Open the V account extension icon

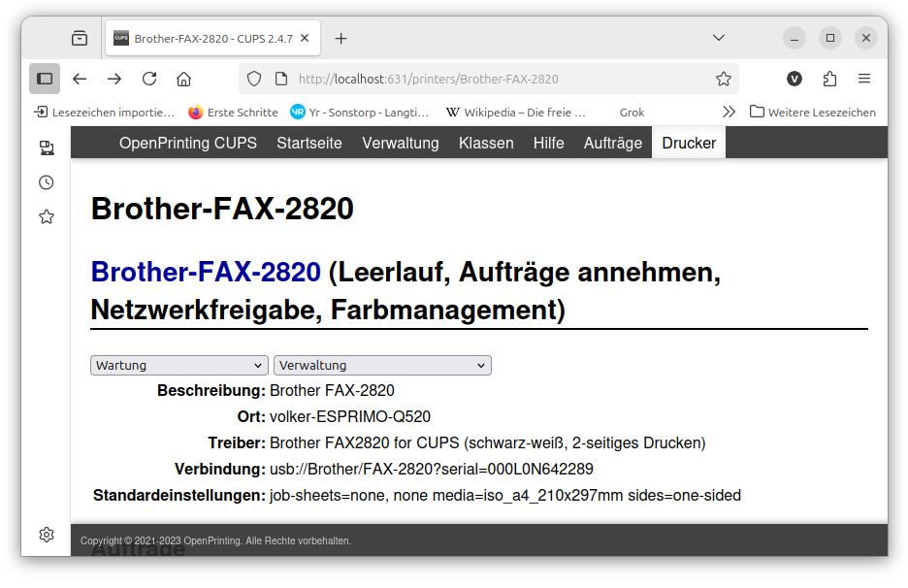(794, 79)
